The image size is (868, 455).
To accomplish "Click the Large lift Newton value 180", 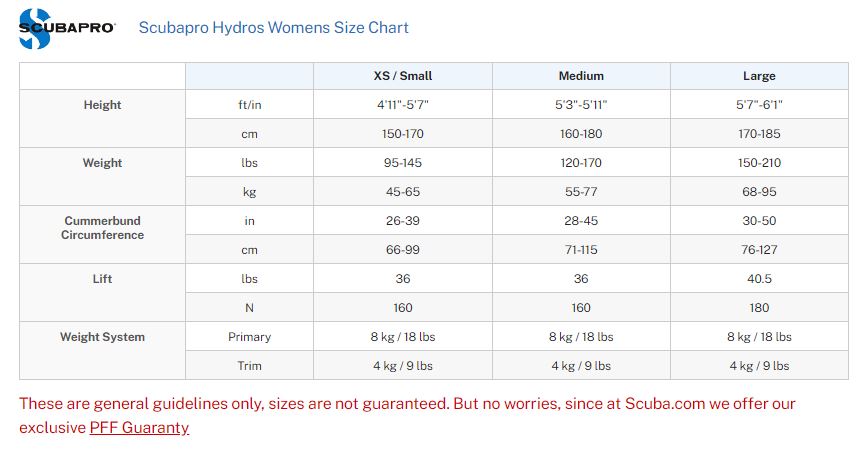I will point(759,308).
